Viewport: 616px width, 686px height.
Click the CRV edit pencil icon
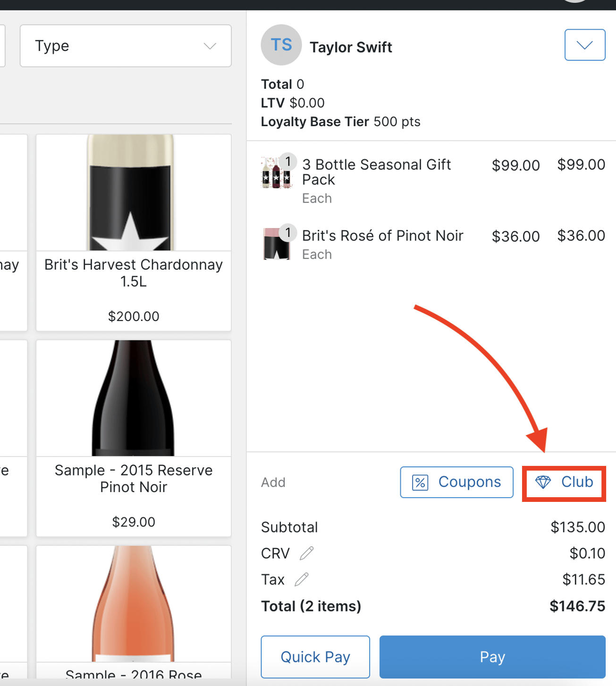pyautogui.click(x=307, y=553)
